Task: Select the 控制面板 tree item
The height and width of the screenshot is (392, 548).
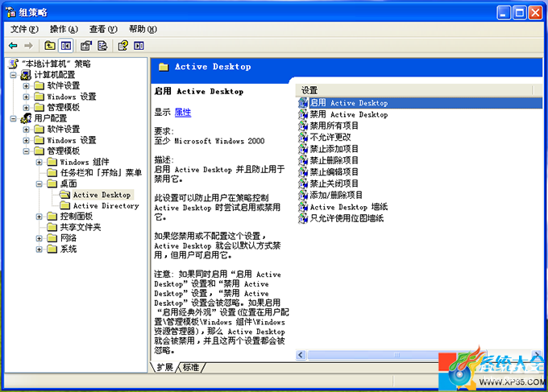Action: pos(77,217)
